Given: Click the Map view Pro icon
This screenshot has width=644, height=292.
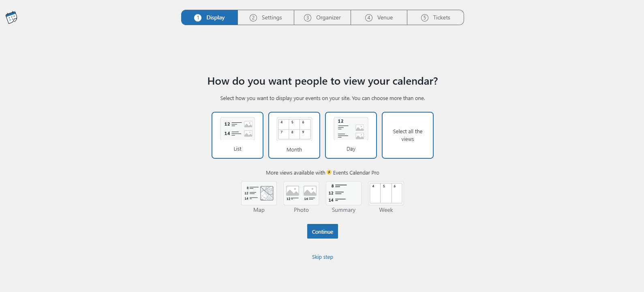Looking at the screenshot, I should click(x=259, y=193).
